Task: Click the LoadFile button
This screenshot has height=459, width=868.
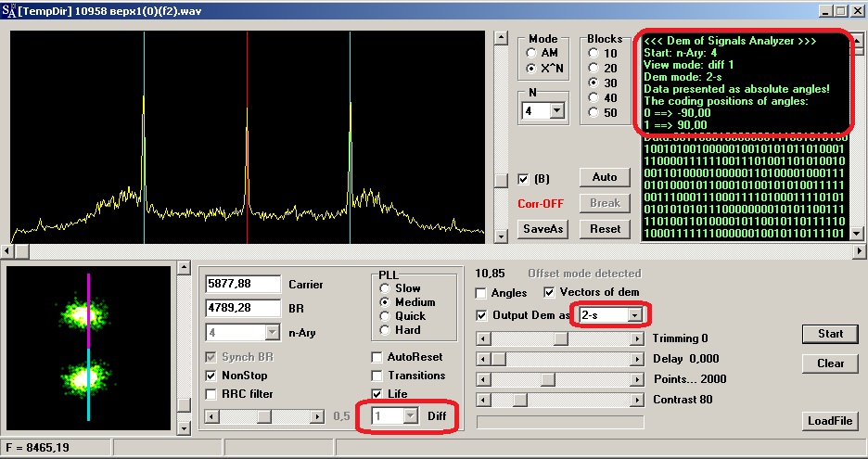Action: tap(830, 421)
